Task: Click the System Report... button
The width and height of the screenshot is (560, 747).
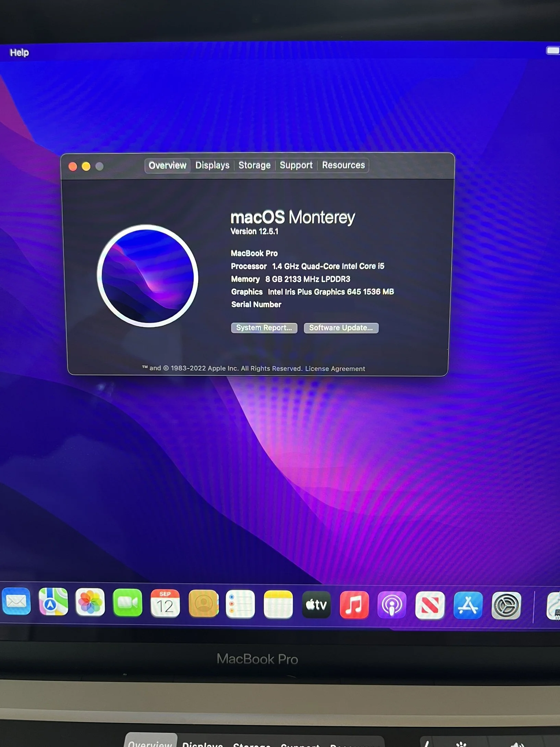Action: click(264, 328)
